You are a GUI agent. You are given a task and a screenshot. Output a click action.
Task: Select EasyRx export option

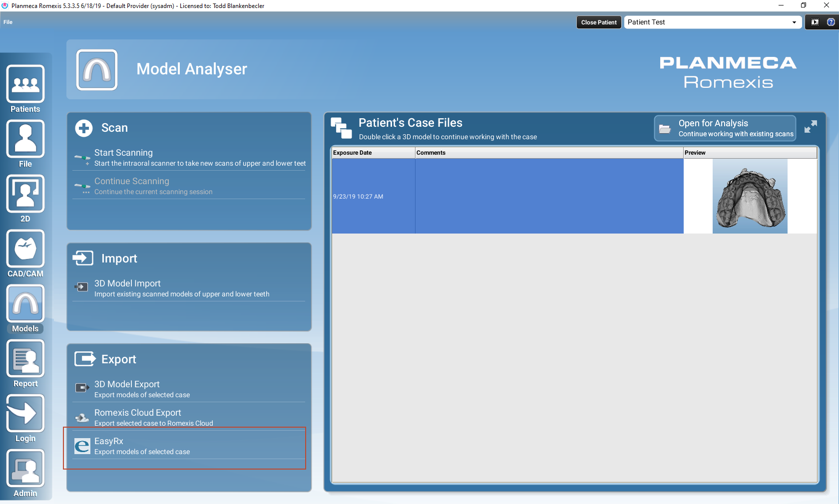pyautogui.click(x=189, y=446)
